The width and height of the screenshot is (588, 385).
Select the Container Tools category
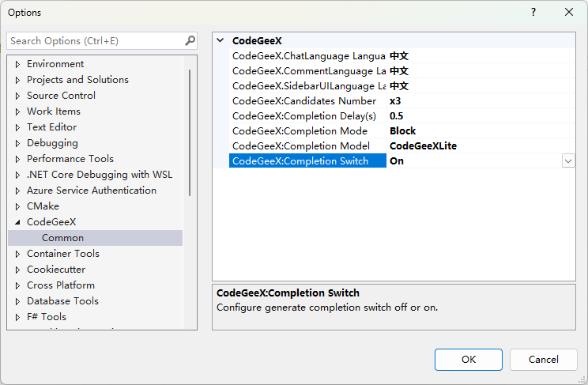point(63,254)
